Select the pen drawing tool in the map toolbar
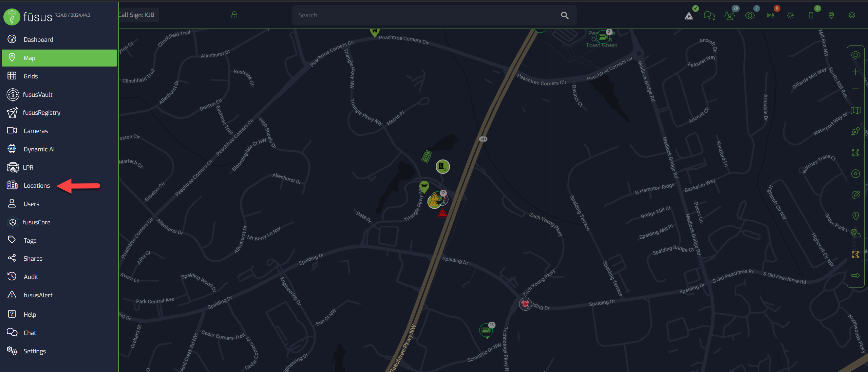 pyautogui.click(x=855, y=131)
